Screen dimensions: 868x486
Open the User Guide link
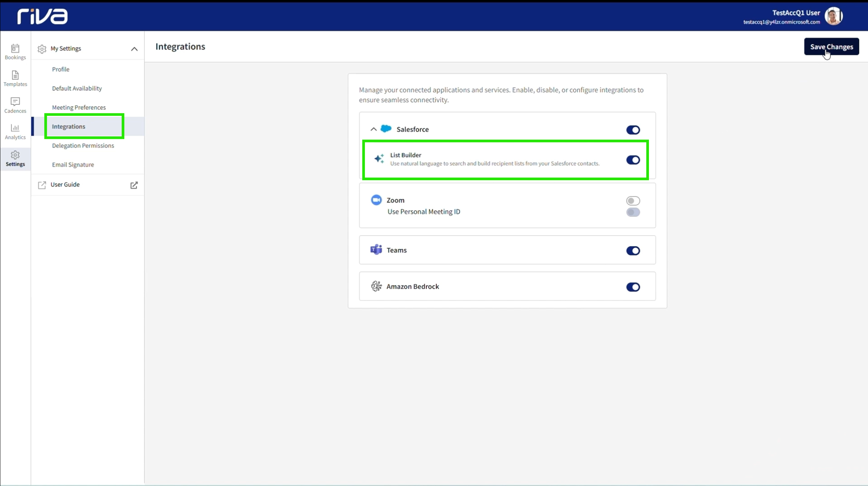[65, 185]
